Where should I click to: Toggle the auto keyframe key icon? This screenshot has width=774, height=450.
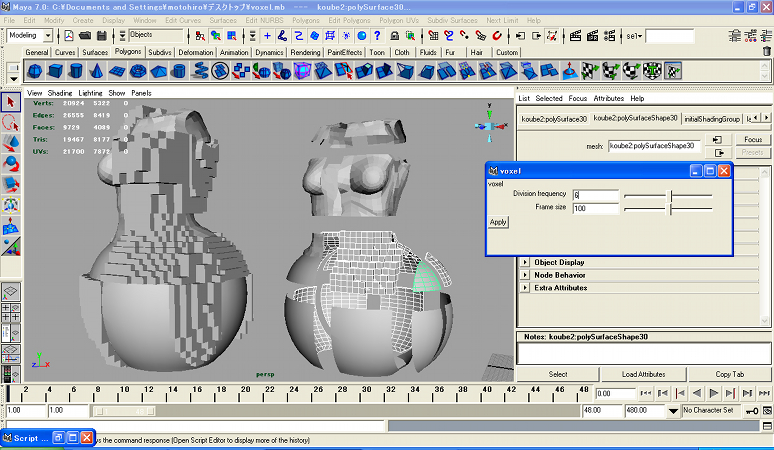coord(752,411)
